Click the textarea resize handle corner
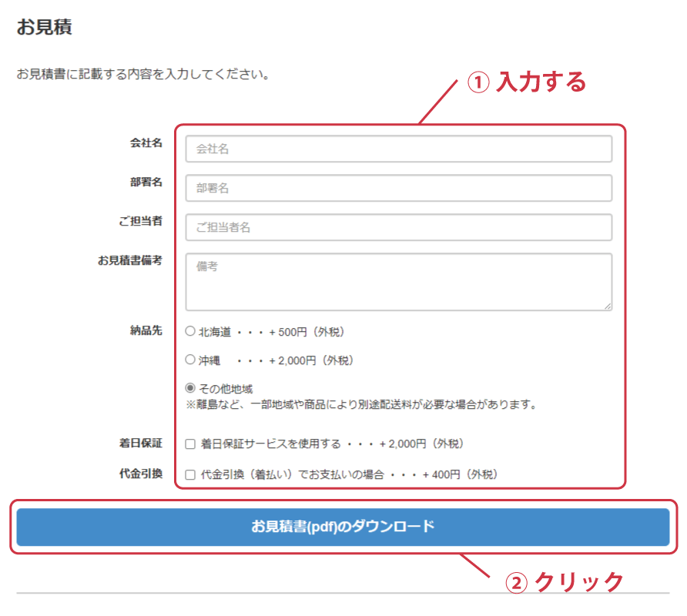This screenshot has height=616, width=687. [x=608, y=306]
